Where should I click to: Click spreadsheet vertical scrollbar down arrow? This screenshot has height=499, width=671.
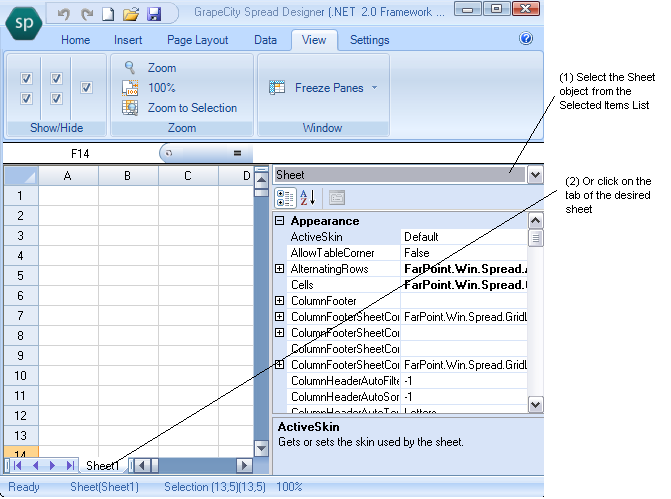261,449
